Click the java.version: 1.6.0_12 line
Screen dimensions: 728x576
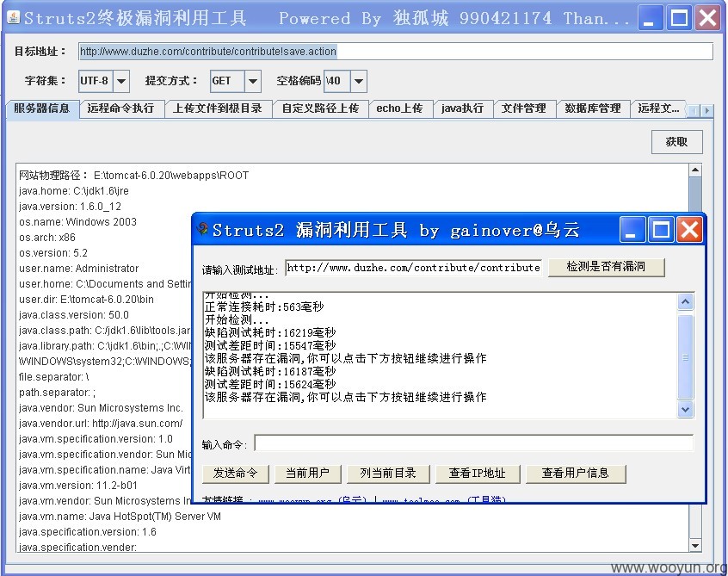coord(70,207)
